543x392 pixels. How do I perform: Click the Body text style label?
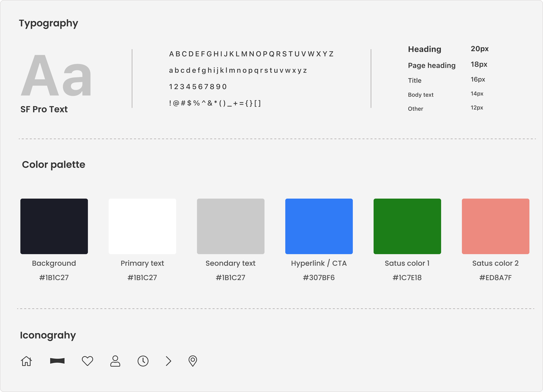coord(421,95)
